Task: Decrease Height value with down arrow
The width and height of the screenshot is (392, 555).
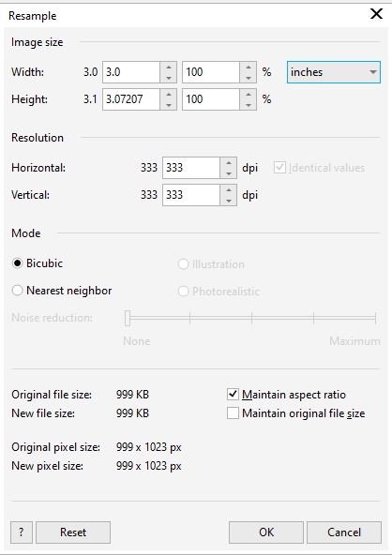Action: [169, 105]
